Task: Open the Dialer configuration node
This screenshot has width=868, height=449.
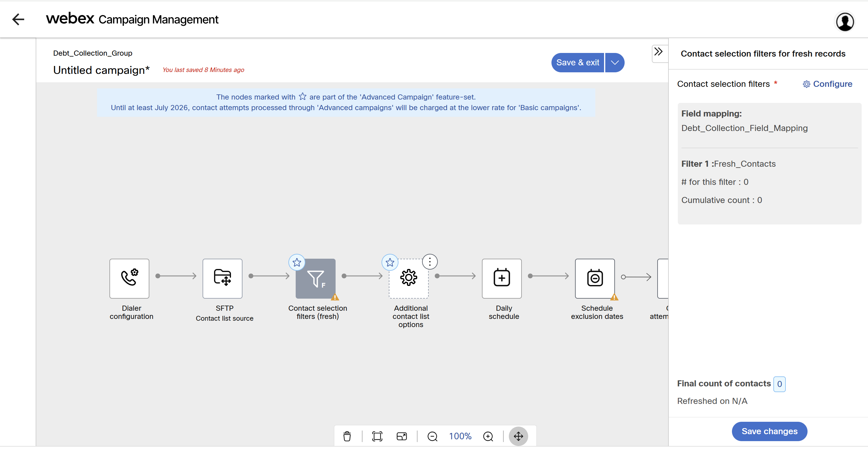Action: point(129,278)
